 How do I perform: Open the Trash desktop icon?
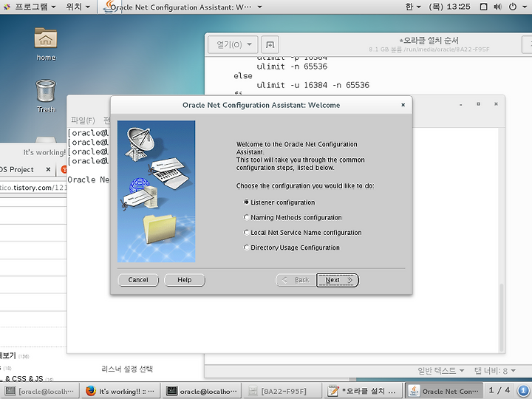pos(46,96)
